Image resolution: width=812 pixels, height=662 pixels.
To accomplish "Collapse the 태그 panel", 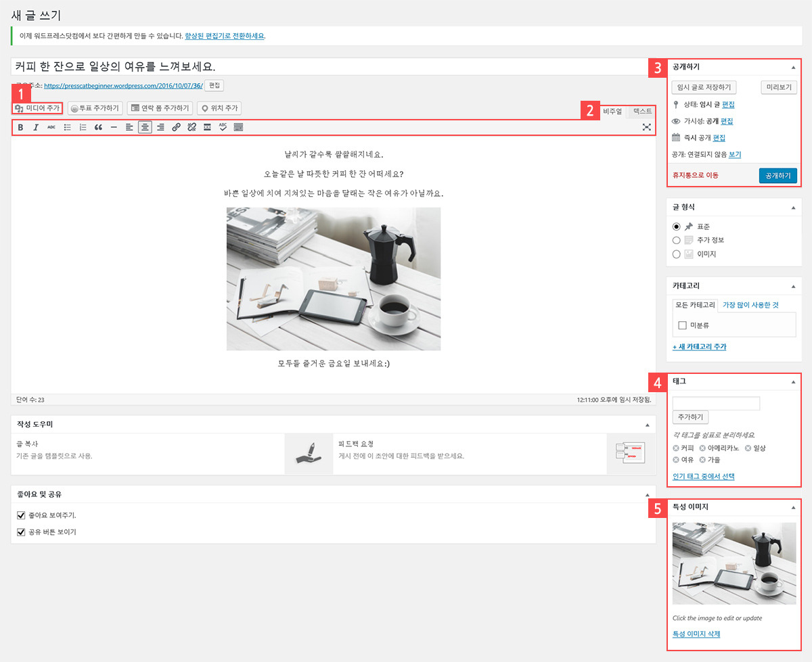I will point(793,382).
